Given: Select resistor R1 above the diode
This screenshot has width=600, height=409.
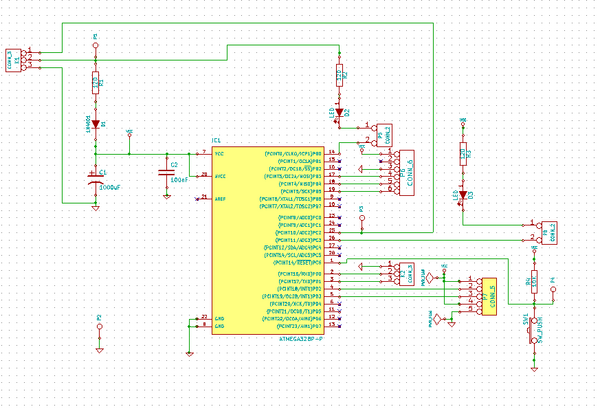Looking at the screenshot, I should pos(96,82).
